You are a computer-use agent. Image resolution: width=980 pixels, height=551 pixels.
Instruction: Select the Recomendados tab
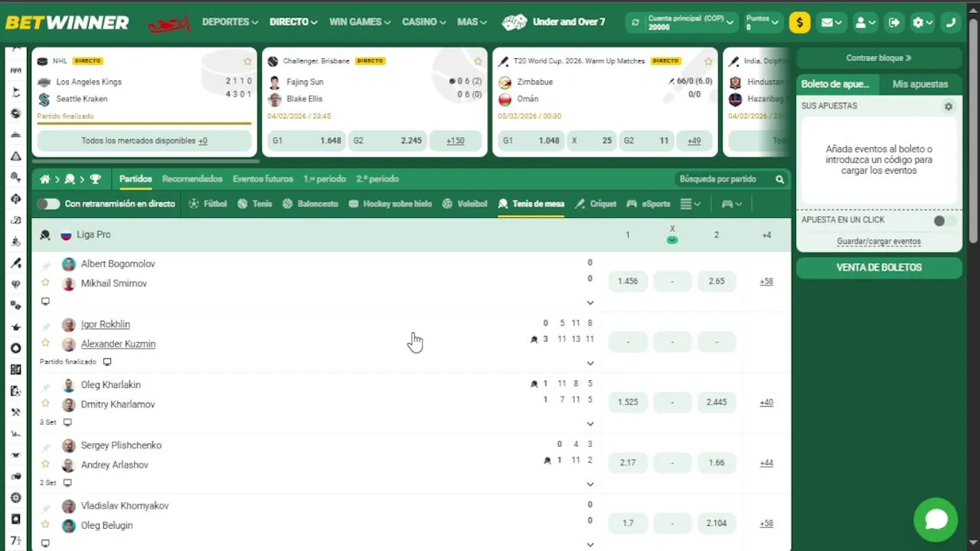coord(192,179)
